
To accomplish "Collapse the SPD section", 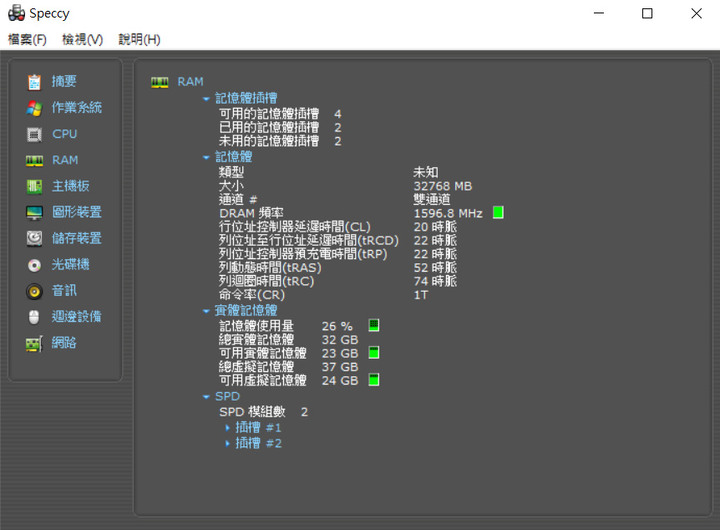I will coord(206,397).
